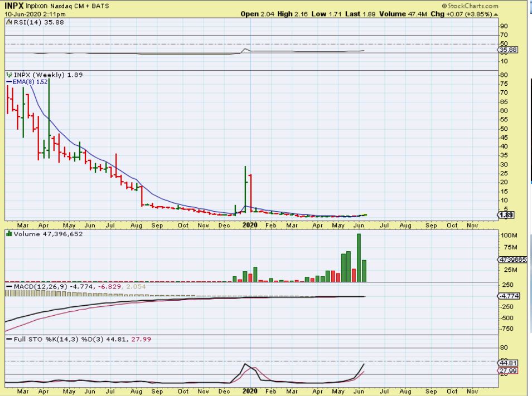Click the 1.89 last price tag

tap(506, 215)
